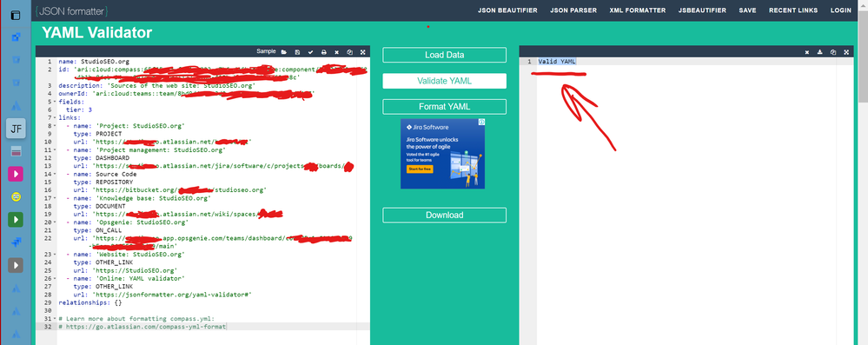Go to XML FORMATTER in top navigation

click(638, 10)
